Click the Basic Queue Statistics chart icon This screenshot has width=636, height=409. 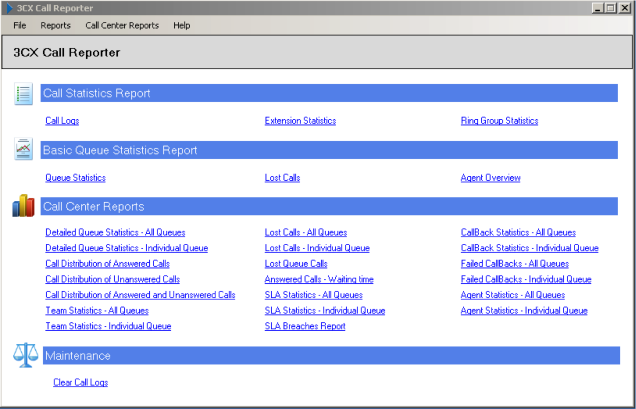[24, 149]
